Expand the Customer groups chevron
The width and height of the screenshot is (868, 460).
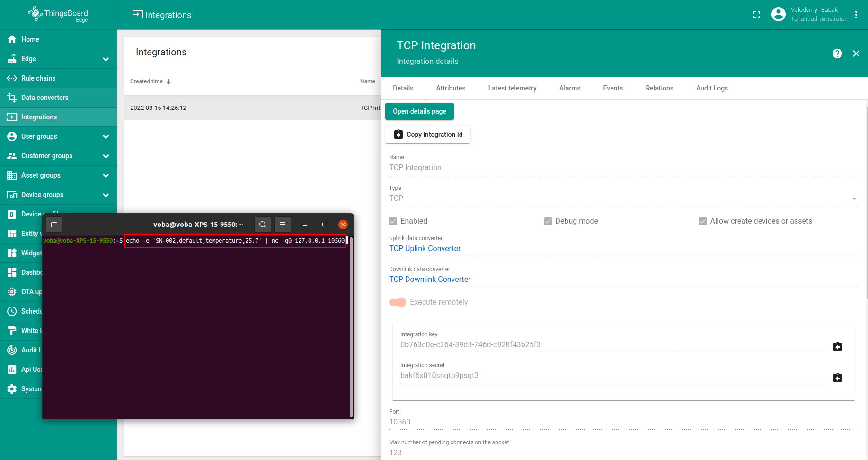pyautogui.click(x=106, y=156)
